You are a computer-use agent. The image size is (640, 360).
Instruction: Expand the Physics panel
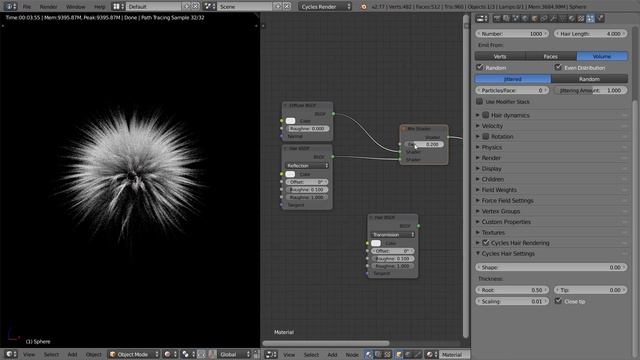click(491, 147)
